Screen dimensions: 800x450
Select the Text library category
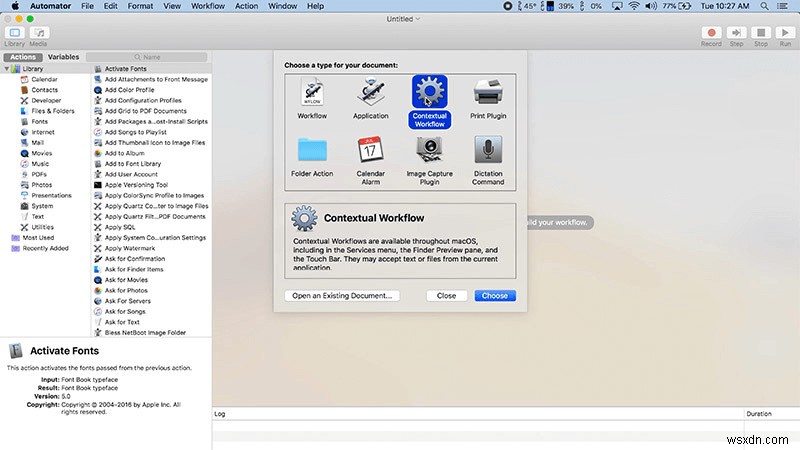(37, 216)
